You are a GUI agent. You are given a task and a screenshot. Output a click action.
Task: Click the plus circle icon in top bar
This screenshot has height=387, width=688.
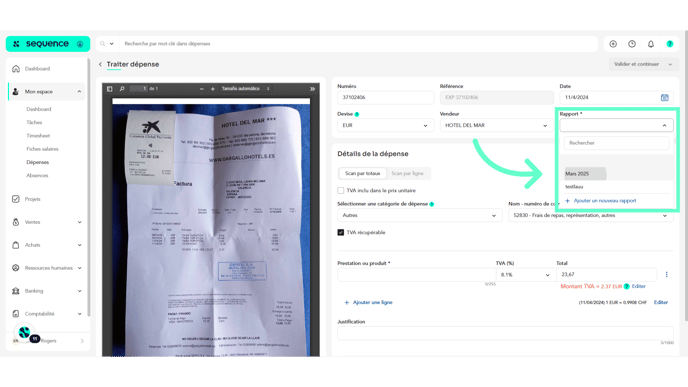coord(613,44)
